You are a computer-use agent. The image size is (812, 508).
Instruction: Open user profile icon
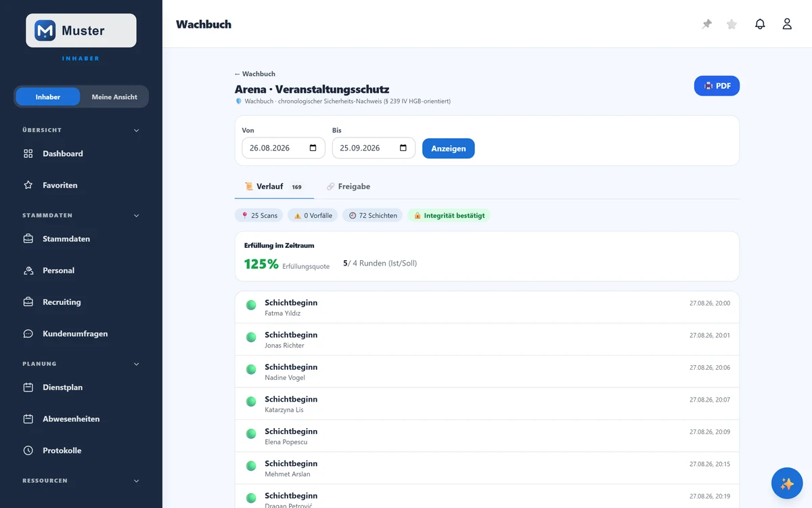tap(787, 24)
